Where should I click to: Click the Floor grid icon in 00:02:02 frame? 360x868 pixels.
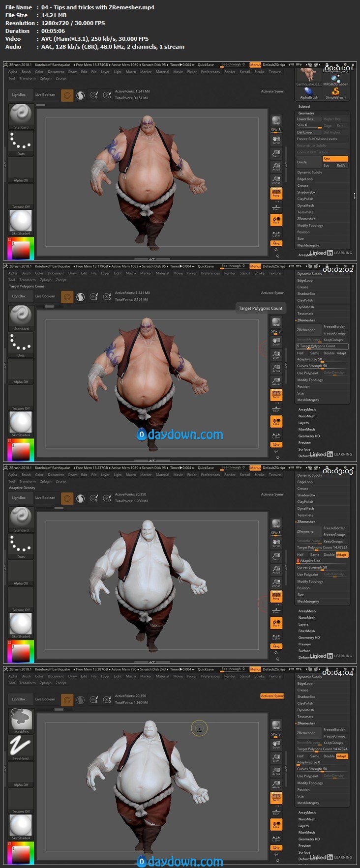pyautogui.click(x=276, y=408)
